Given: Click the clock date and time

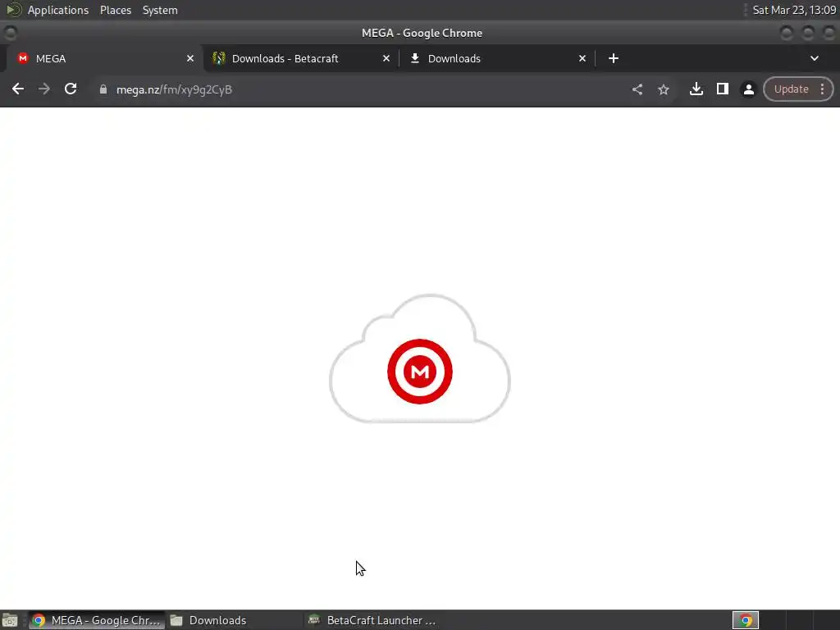Looking at the screenshot, I should (x=794, y=10).
